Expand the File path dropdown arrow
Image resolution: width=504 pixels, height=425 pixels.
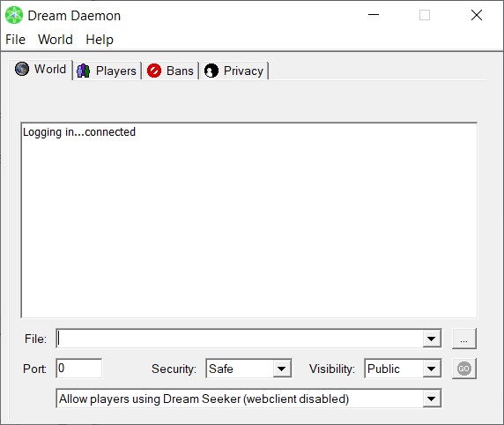(x=432, y=339)
